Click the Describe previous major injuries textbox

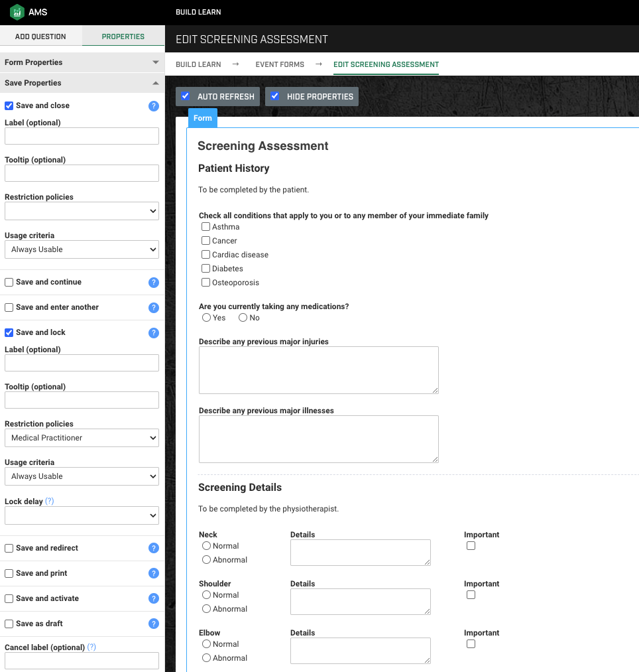[x=319, y=370]
